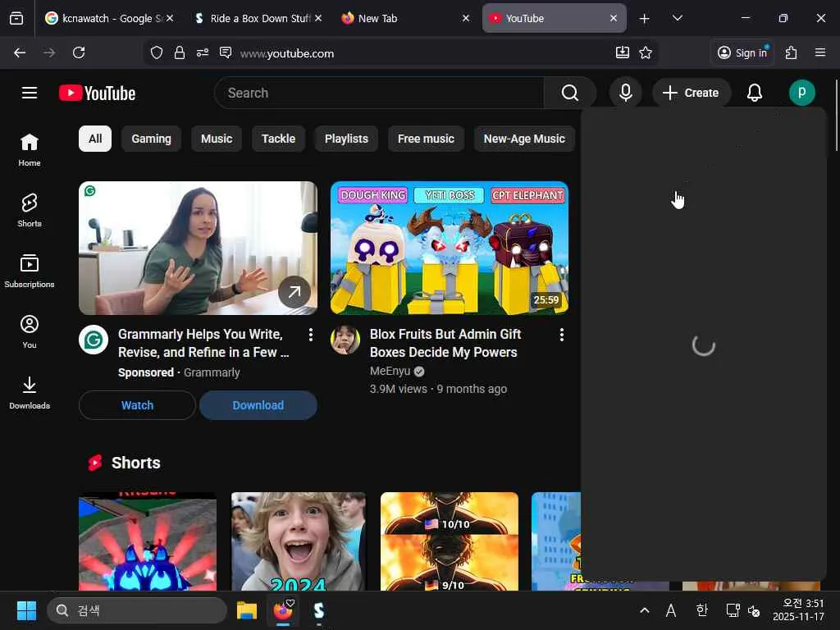The image size is (840, 630).
Task: Open the tab overview icon
Action: click(x=16, y=18)
